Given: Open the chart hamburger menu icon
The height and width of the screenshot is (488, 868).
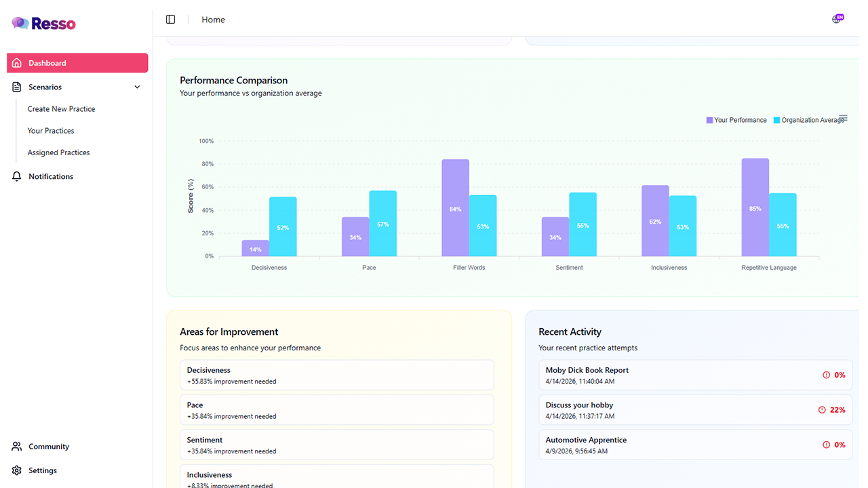Looking at the screenshot, I should [x=843, y=118].
